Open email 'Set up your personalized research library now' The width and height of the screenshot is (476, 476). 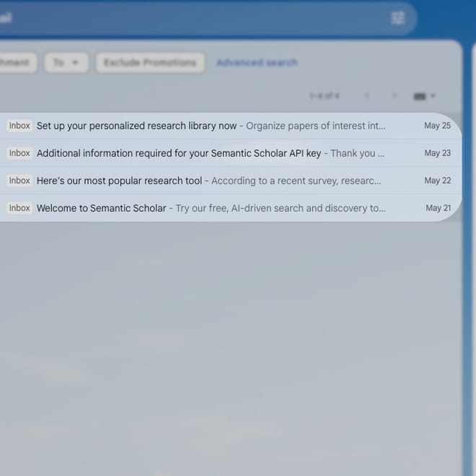[x=229, y=125]
